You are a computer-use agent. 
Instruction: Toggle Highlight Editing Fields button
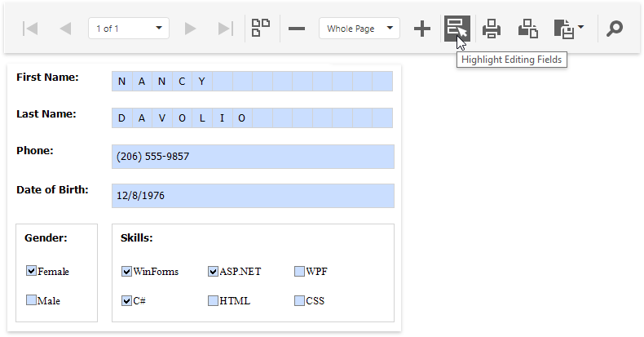point(457,29)
